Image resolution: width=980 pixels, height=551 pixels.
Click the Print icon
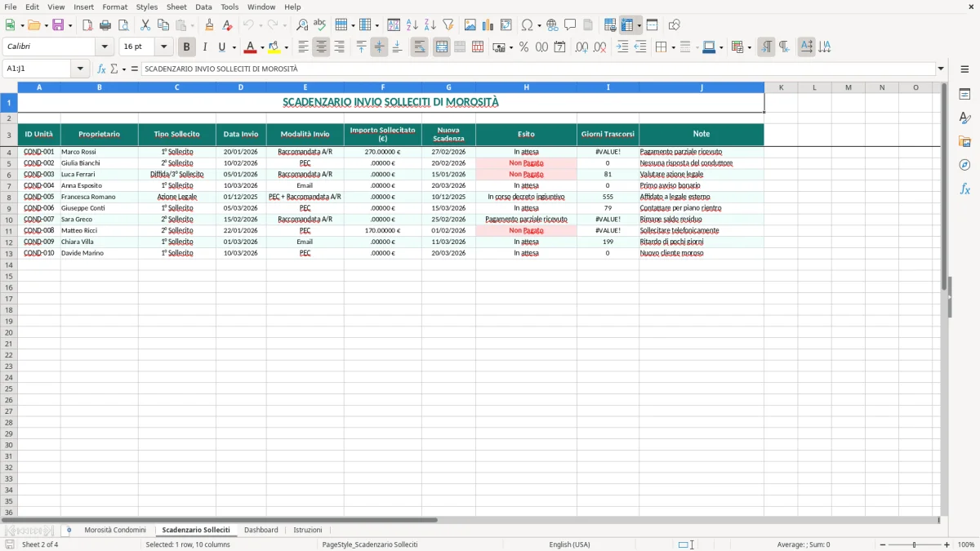(x=105, y=25)
